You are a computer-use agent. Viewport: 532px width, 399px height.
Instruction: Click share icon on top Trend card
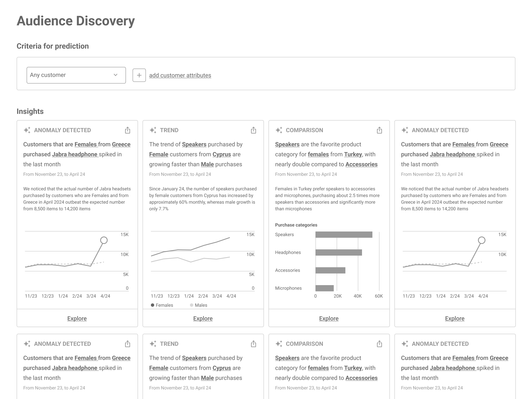[x=254, y=130]
